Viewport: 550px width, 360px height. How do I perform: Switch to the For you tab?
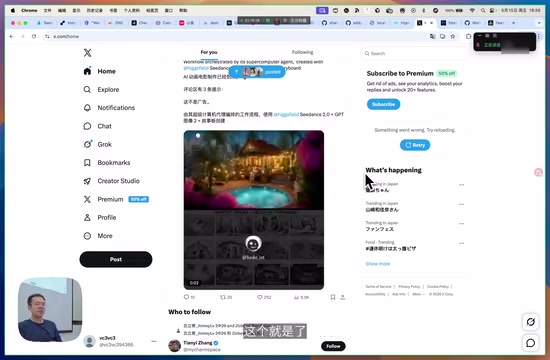click(209, 52)
